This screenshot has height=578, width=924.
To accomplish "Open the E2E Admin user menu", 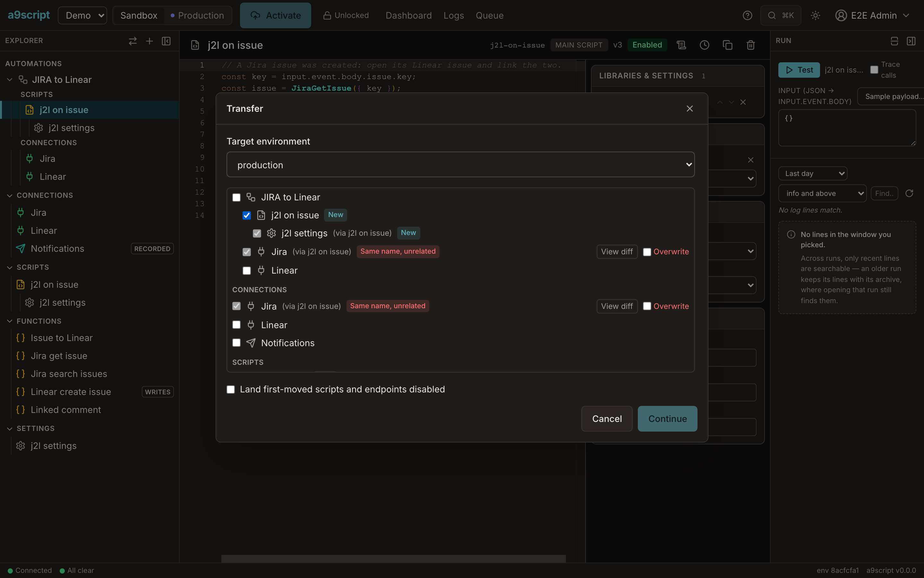I will (x=872, y=15).
